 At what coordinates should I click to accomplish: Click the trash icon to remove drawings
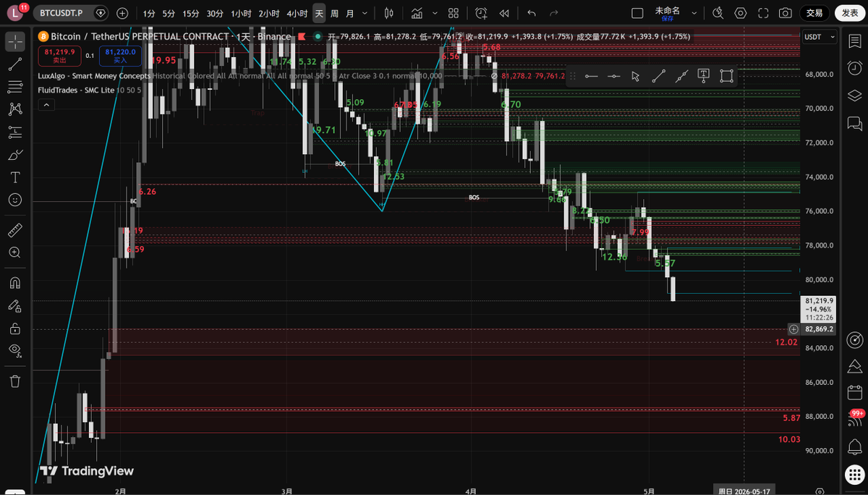click(14, 381)
